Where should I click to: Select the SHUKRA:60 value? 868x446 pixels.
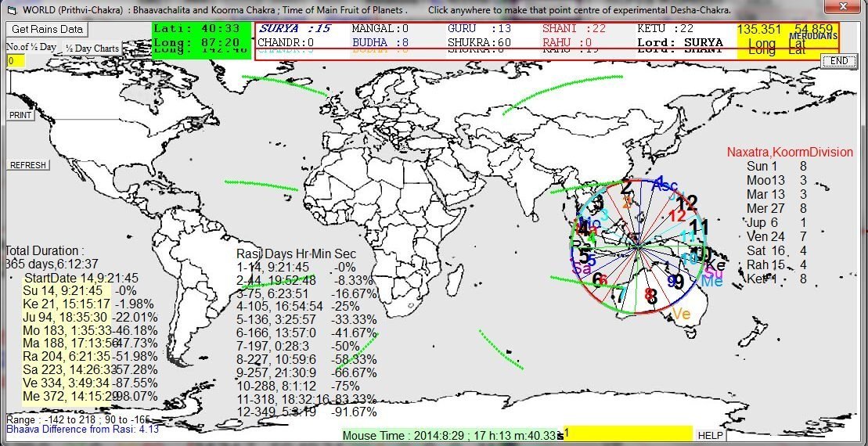pyautogui.click(x=479, y=42)
